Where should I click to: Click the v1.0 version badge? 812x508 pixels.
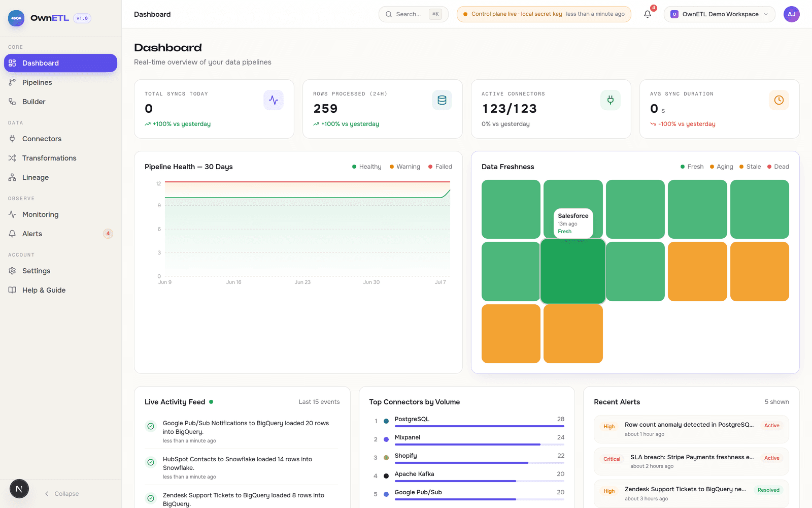click(82, 18)
